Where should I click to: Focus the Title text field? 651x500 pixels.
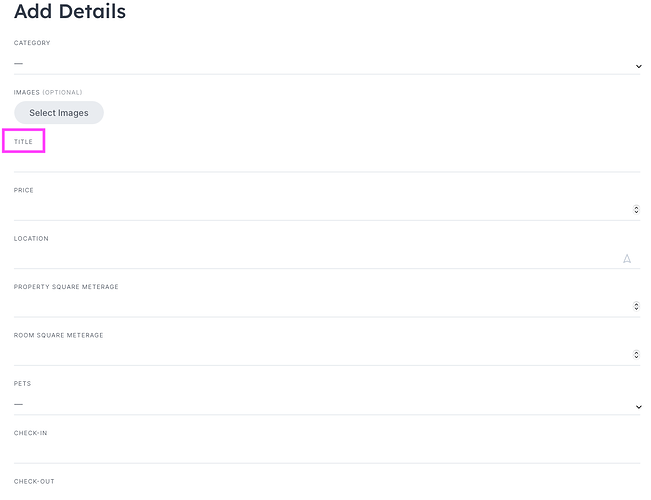tap(326, 161)
